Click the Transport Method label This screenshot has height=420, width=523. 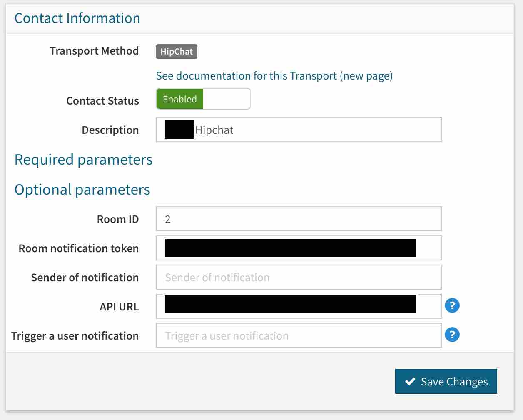(94, 51)
